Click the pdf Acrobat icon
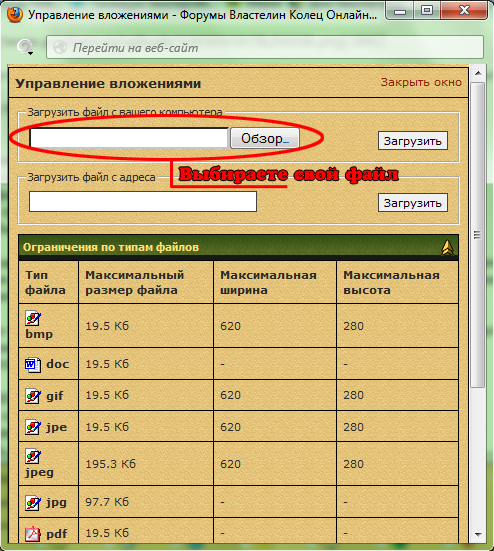494x551 pixels. (33, 534)
